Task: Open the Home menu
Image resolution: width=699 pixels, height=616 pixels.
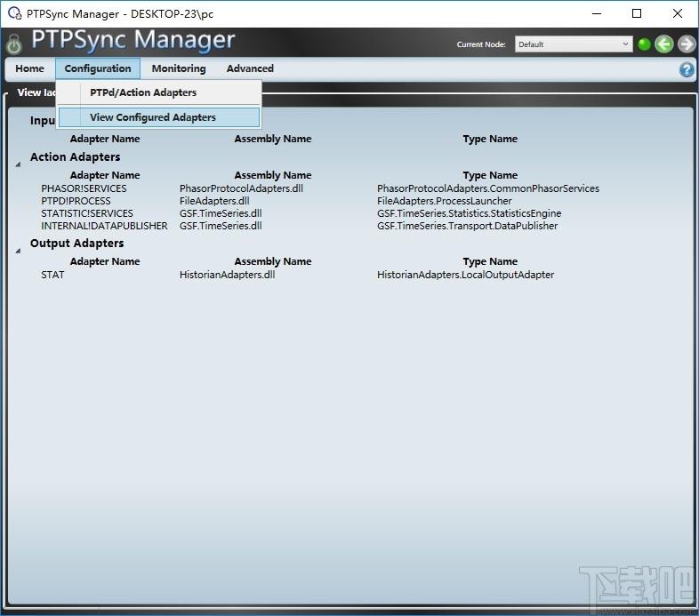Action: pos(30,68)
